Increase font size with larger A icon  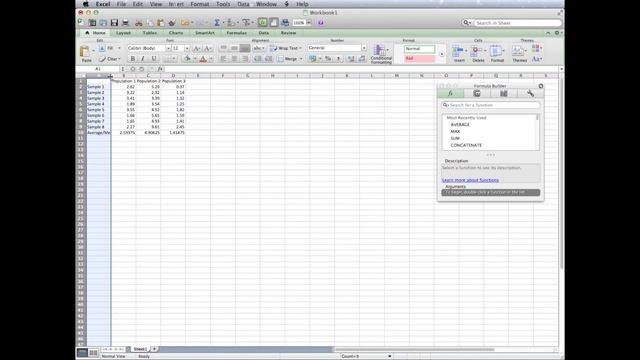196,48
